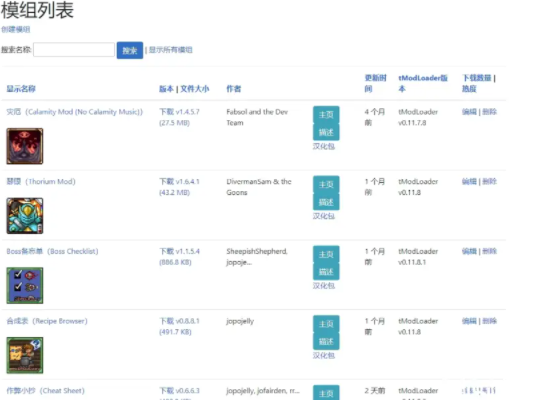539x402 pixels.
Task: Select author text DivermanSam & the Goons
Action: point(259,187)
